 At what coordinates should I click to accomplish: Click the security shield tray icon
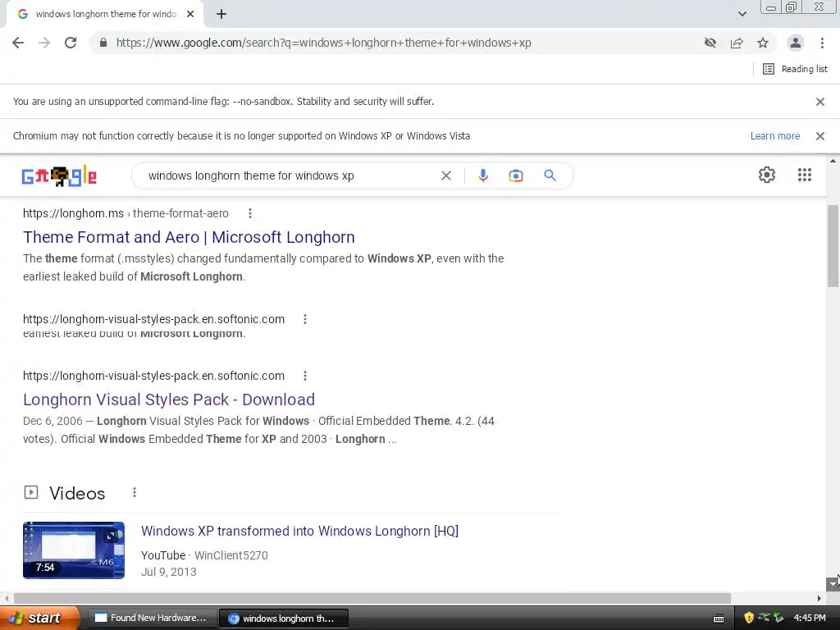(749, 619)
